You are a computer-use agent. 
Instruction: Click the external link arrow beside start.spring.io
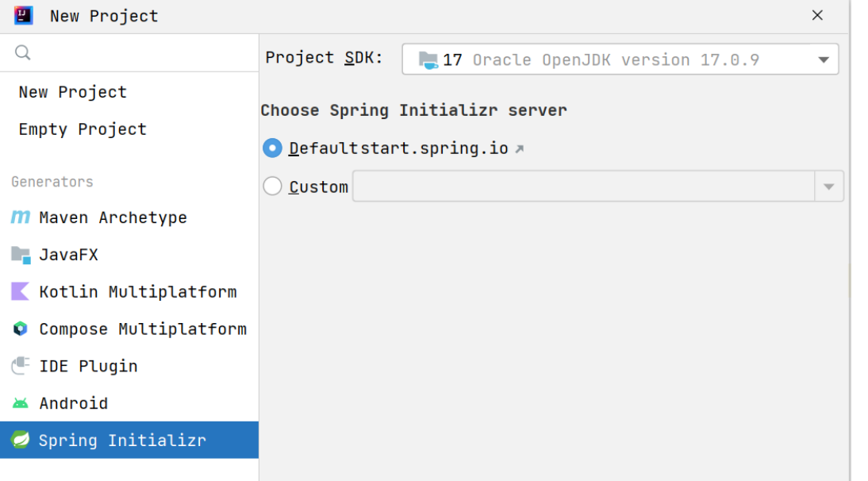click(x=520, y=148)
